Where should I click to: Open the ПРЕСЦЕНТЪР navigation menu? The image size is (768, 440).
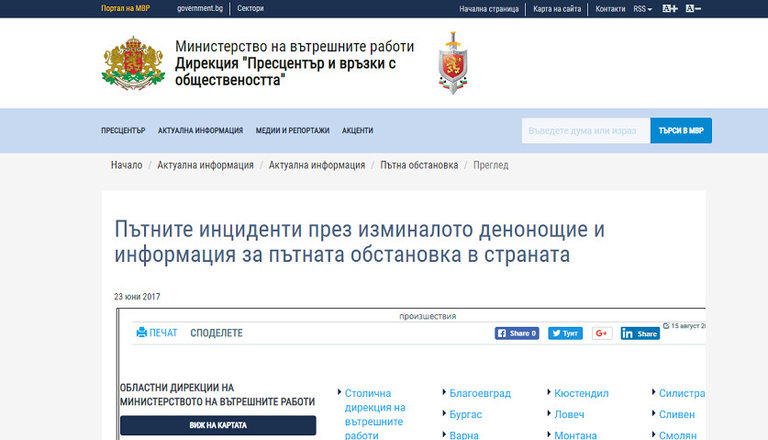point(123,131)
